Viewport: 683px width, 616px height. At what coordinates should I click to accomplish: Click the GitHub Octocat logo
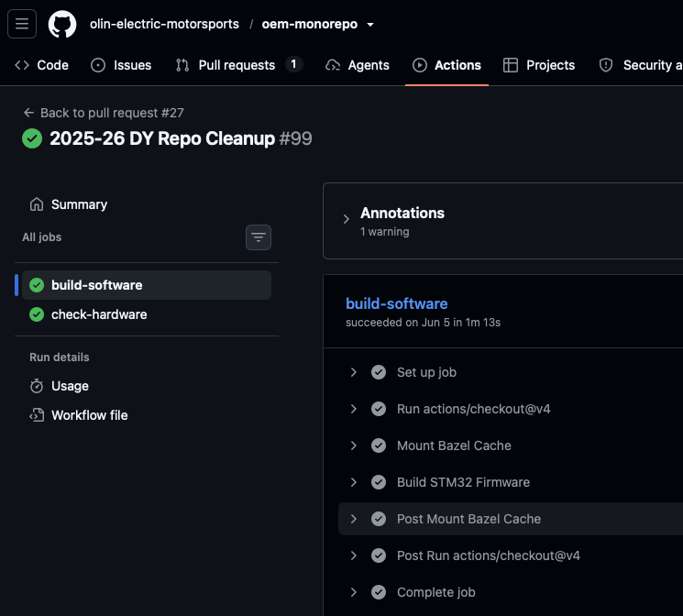pyautogui.click(x=61, y=24)
